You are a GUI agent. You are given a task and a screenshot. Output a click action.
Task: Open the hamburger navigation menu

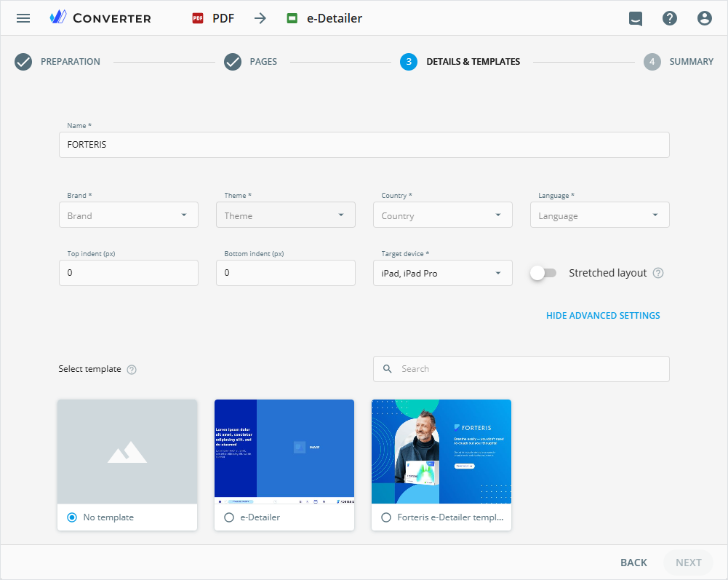[x=23, y=18]
